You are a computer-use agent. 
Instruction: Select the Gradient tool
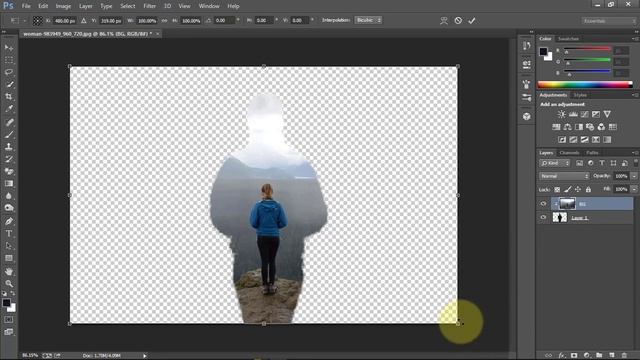(9, 184)
